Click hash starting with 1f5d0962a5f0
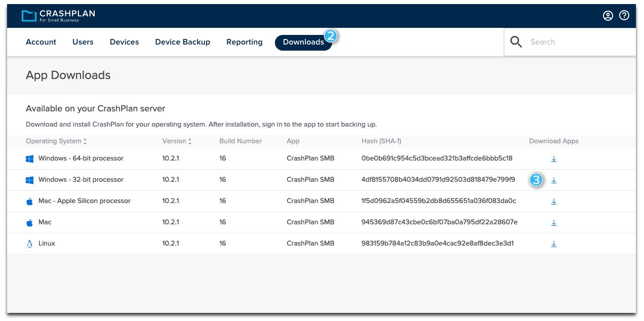Screen dimensions: 644x321 click(439, 201)
